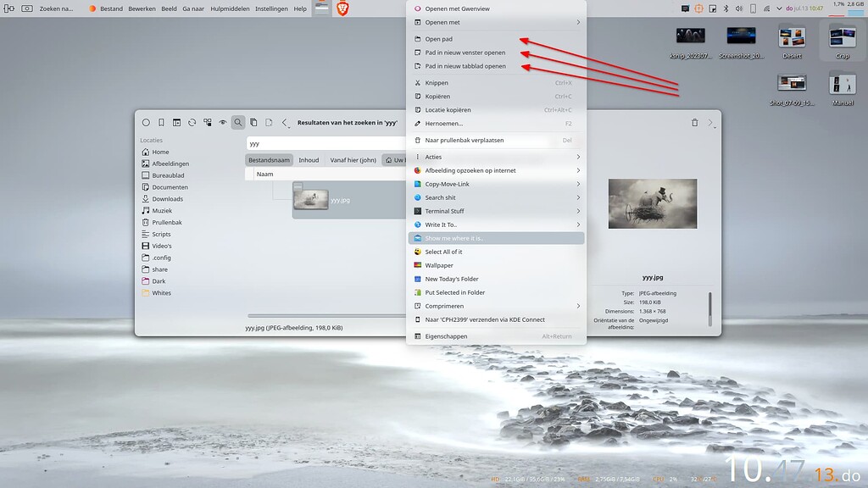Select the yyy.jpg thumbnail in search results
868x488 pixels.
[x=310, y=199]
